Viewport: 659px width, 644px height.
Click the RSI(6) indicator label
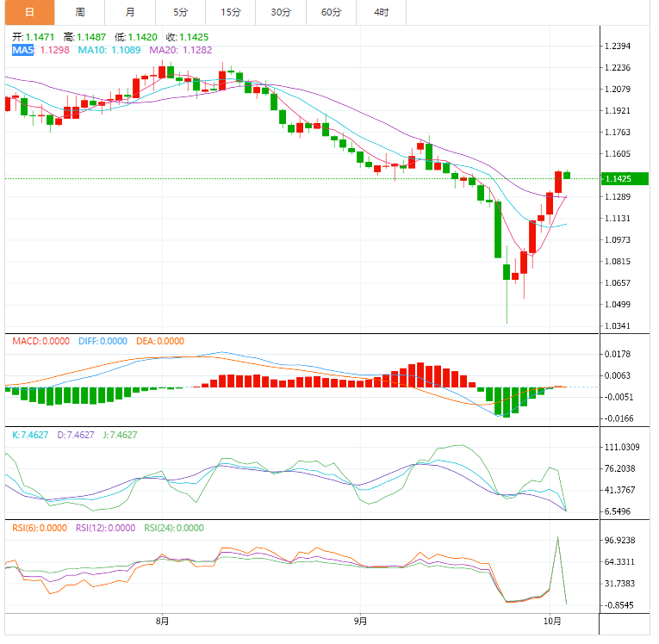[x=40, y=528]
